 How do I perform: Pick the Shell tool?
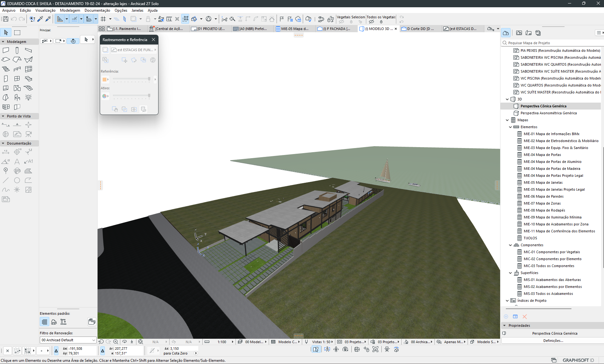pyautogui.click(x=28, y=60)
